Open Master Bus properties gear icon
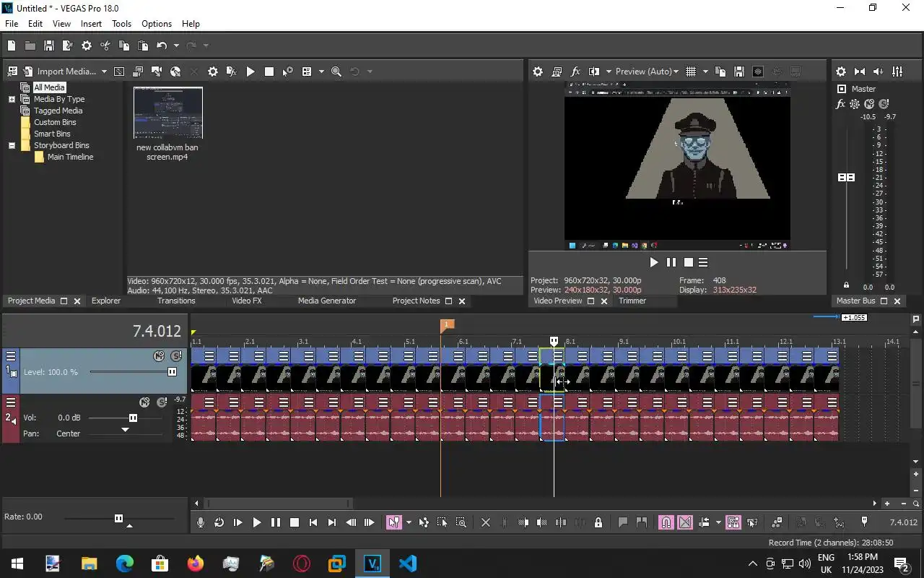Viewport: 924px width, 578px height. [841, 72]
